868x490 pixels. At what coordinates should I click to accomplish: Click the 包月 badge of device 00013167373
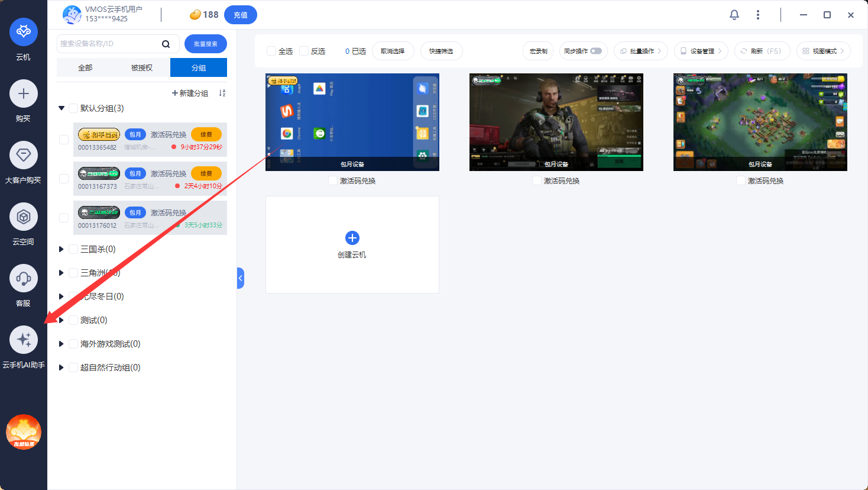[x=135, y=173]
